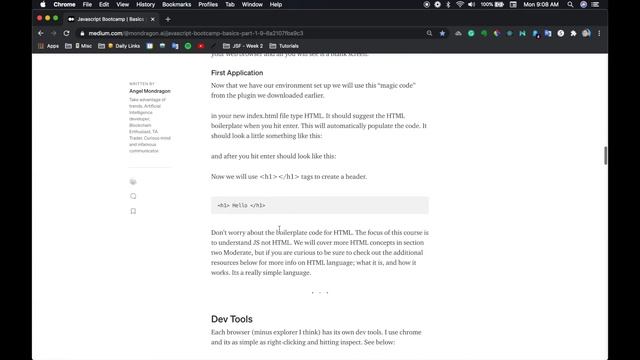Click the Bluetooth menu bar icon
The width and height of the screenshot is (640, 360).
(448, 4)
